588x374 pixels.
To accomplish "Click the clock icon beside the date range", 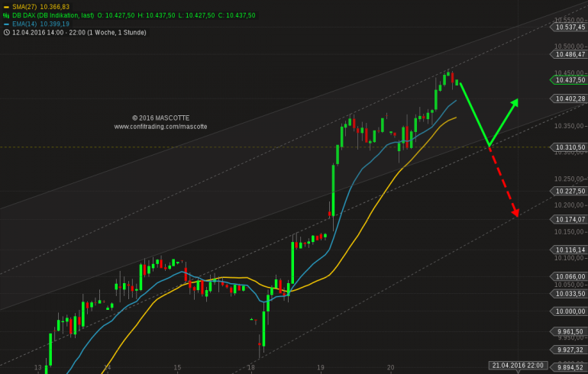I will 6,33.
